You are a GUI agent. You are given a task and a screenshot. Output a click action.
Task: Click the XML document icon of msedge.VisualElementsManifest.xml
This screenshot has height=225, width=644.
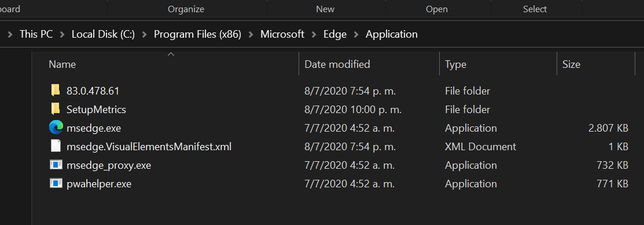(x=56, y=147)
